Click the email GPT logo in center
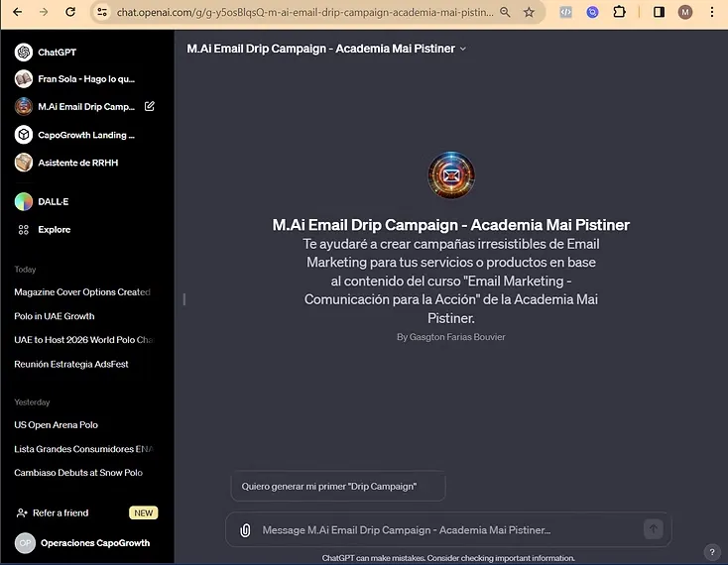Image resolution: width=728 pixels, height=565 pixels. pos(451,174)
